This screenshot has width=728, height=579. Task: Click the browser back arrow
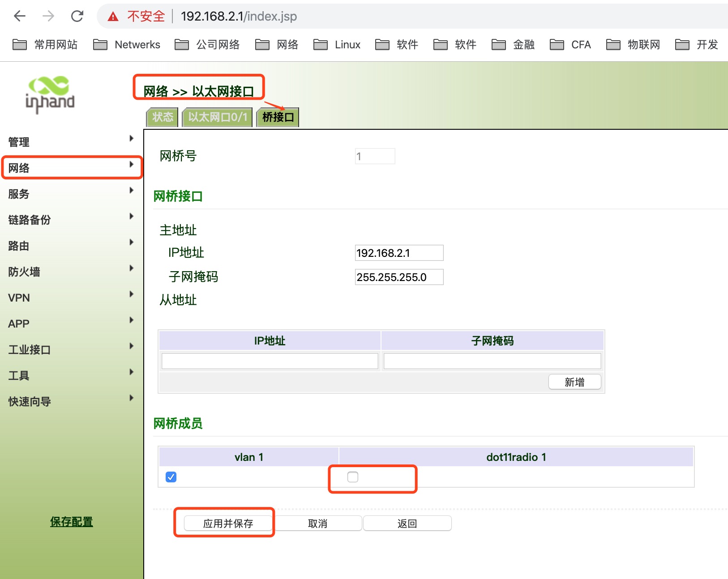coord(20,17)
